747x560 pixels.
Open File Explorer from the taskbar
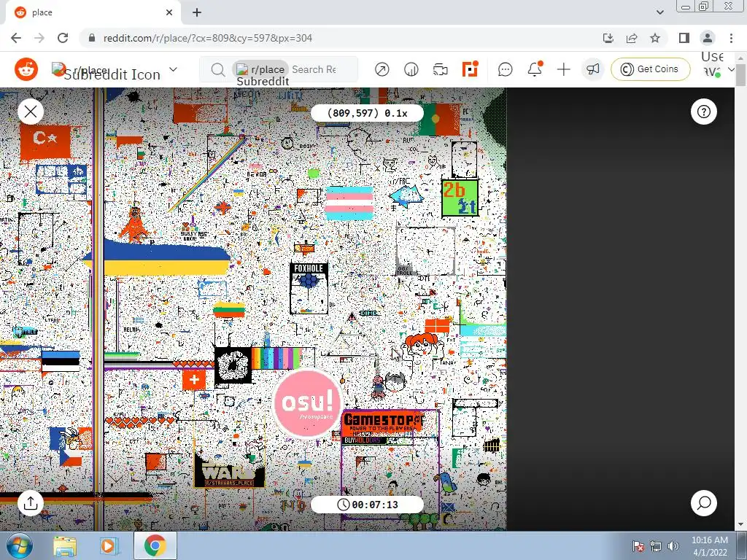[x=65, y=546]
